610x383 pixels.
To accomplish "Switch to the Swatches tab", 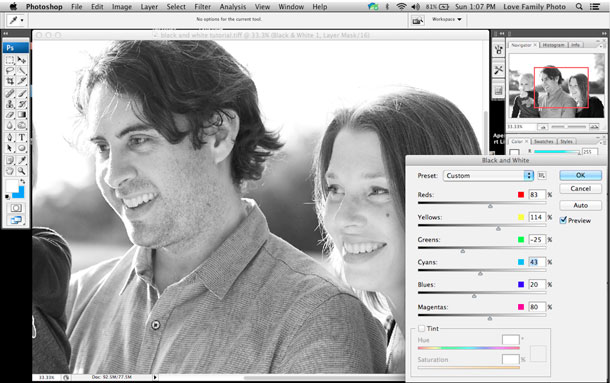I will click(x=543, y=141).
